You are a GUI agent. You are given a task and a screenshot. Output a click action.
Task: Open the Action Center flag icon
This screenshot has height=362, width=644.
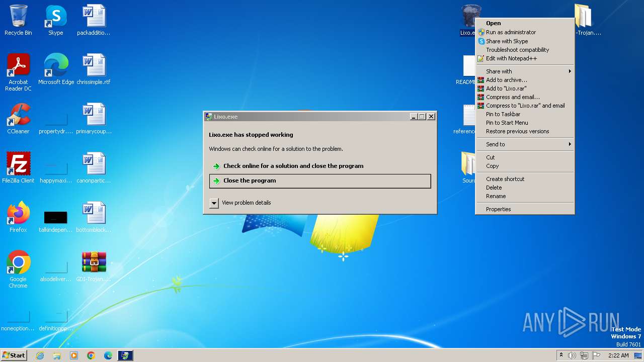click(x=596, y=355)
